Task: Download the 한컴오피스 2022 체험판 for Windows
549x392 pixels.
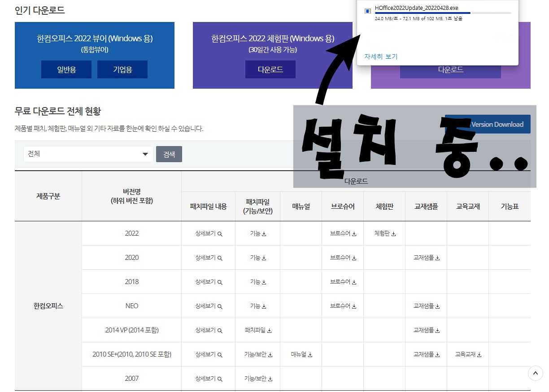Action: [270, 69]
